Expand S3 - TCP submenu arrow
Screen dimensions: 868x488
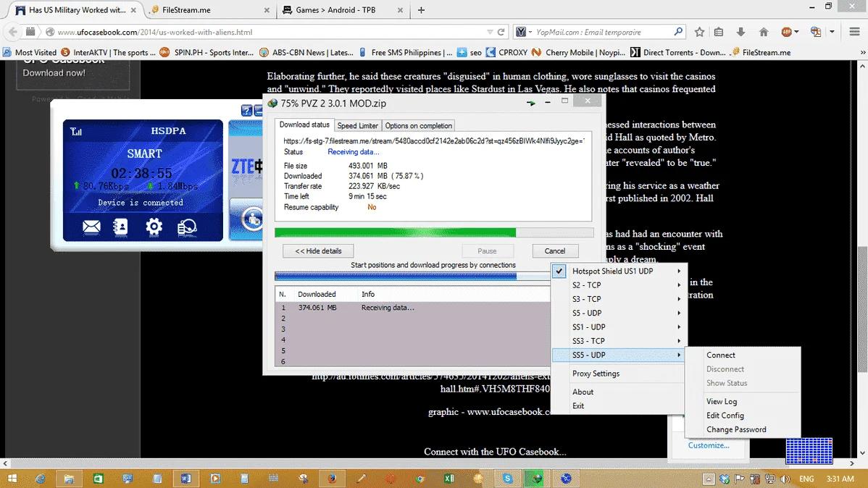(x=679, y=299)
